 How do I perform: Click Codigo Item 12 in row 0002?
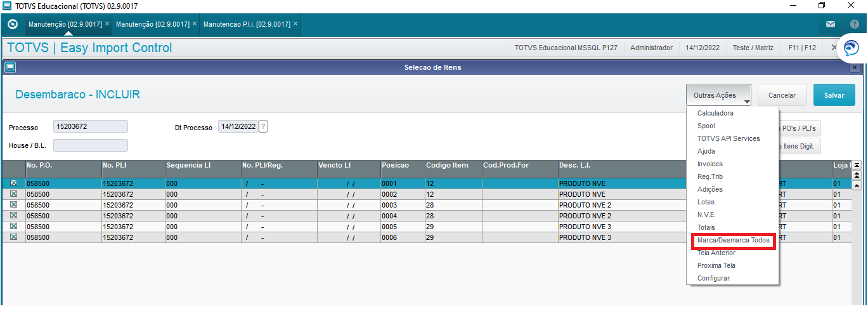[430, 194]
